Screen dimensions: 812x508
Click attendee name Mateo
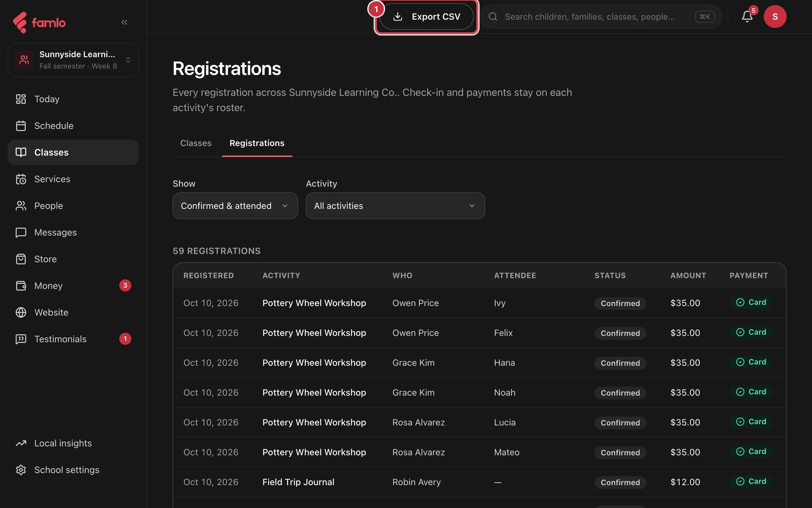507,452
